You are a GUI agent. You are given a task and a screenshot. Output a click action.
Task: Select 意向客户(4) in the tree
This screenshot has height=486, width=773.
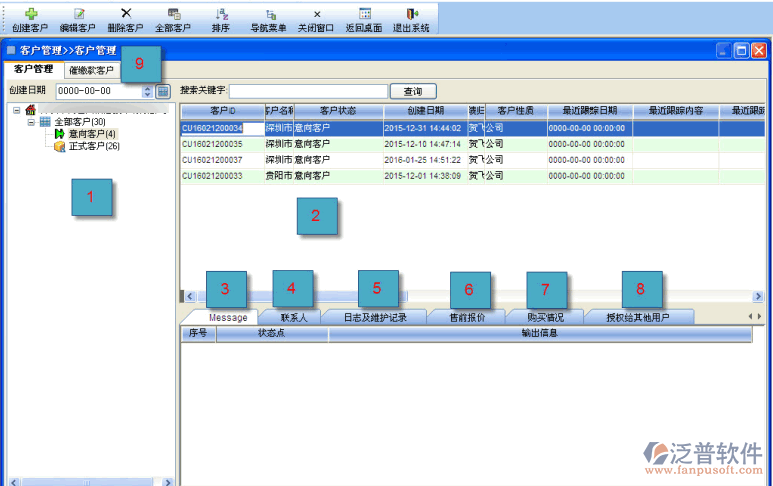click(x=92, y=134)
